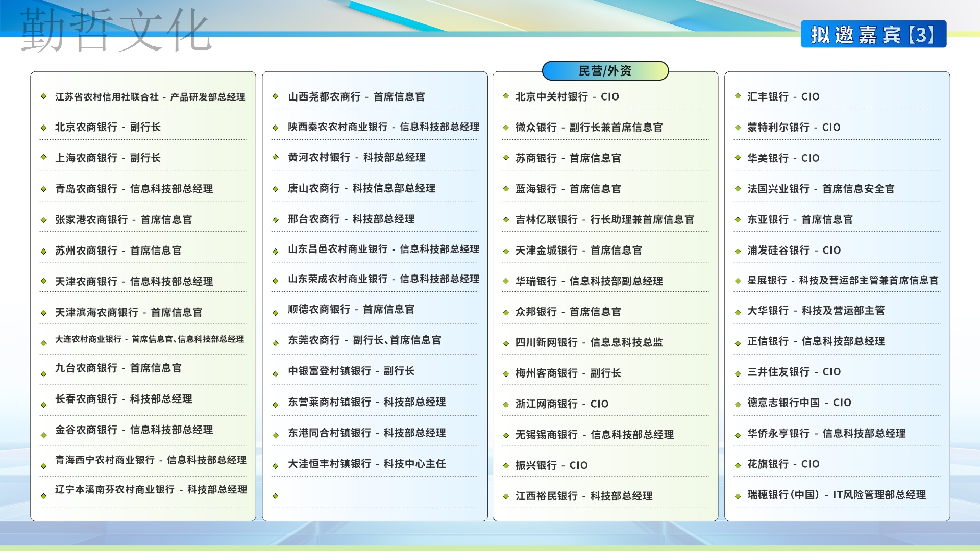Select 花旗银行 - CIO
The width and height of the screenshot is (980, 551).
pos(783,464)
